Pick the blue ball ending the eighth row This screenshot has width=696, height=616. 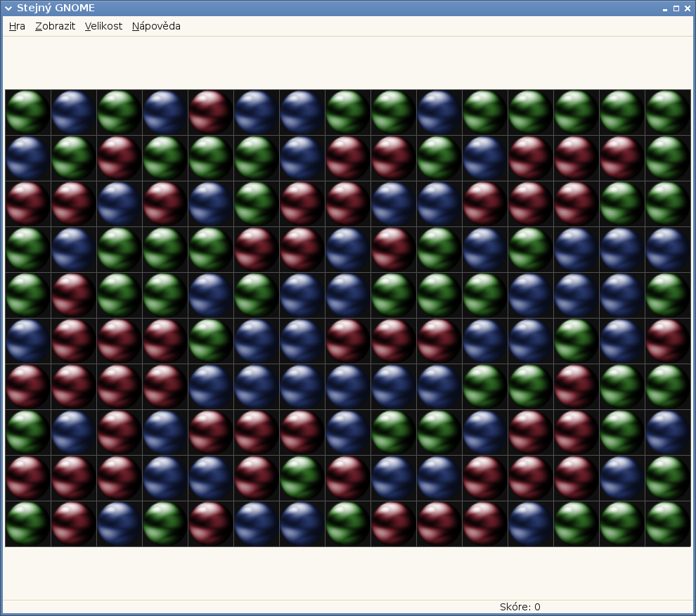668,432
